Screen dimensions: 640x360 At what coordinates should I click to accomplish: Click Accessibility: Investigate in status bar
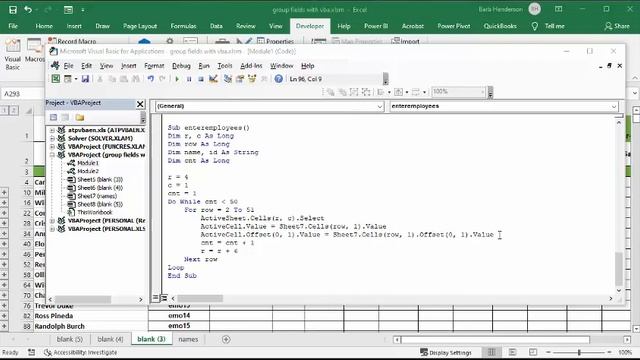pyautogui.click(x=80, y=352)
